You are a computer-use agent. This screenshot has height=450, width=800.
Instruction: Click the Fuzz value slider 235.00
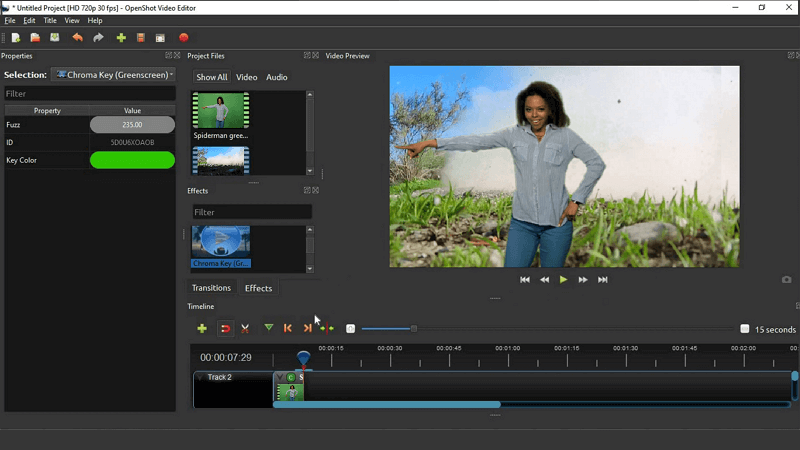tap(132, 124)
